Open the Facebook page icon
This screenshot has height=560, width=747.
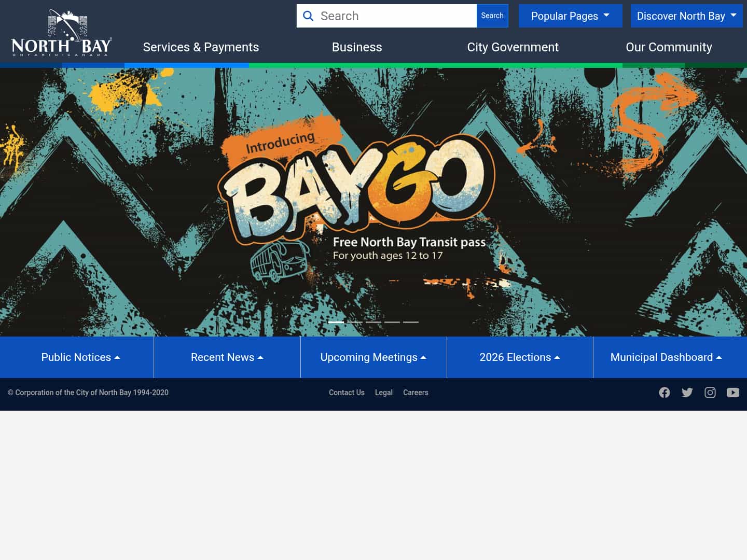pos(665,393)
